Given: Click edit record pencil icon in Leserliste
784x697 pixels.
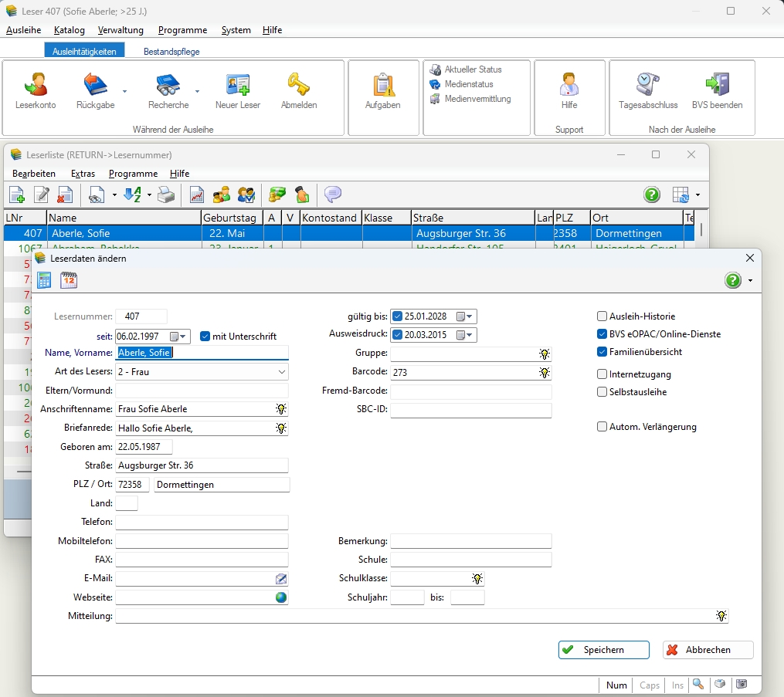Looking at the screenshot, I should [42, 195].
